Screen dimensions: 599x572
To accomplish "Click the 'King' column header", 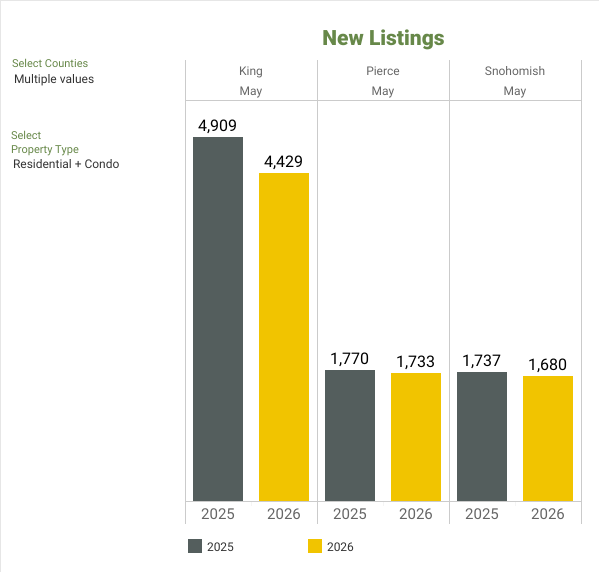I will (251, 71).
